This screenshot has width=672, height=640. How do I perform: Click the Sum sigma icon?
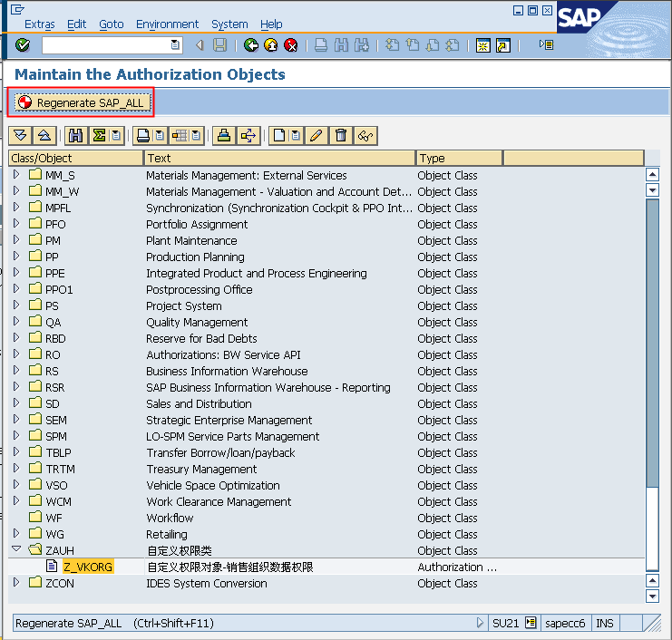point(100,136)
